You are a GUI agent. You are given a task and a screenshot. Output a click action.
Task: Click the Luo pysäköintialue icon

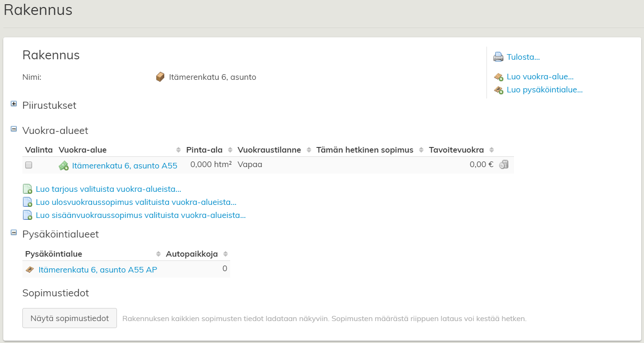pyautogui.click(x=498, y=90)
